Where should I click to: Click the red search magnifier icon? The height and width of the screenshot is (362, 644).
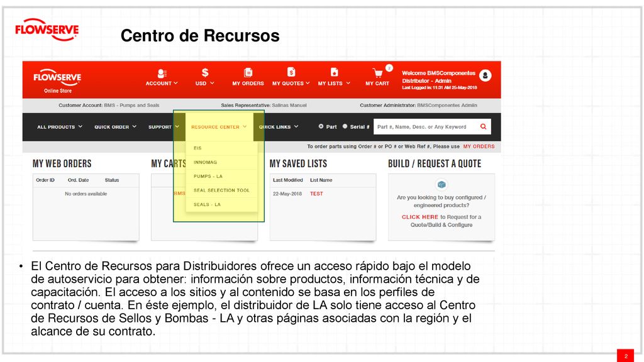point(484,126)
